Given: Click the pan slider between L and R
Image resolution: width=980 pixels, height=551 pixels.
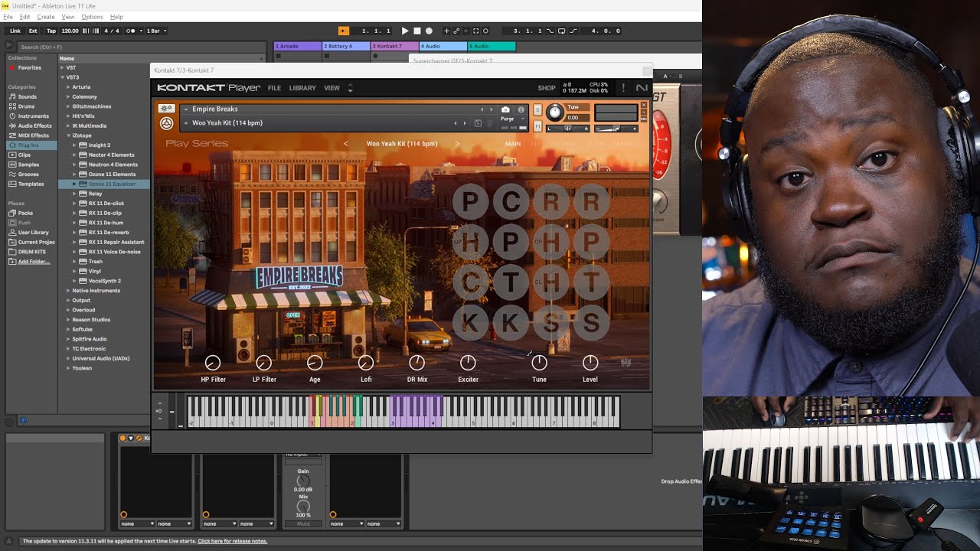Looking at the screenshot, I should (568, 129).
